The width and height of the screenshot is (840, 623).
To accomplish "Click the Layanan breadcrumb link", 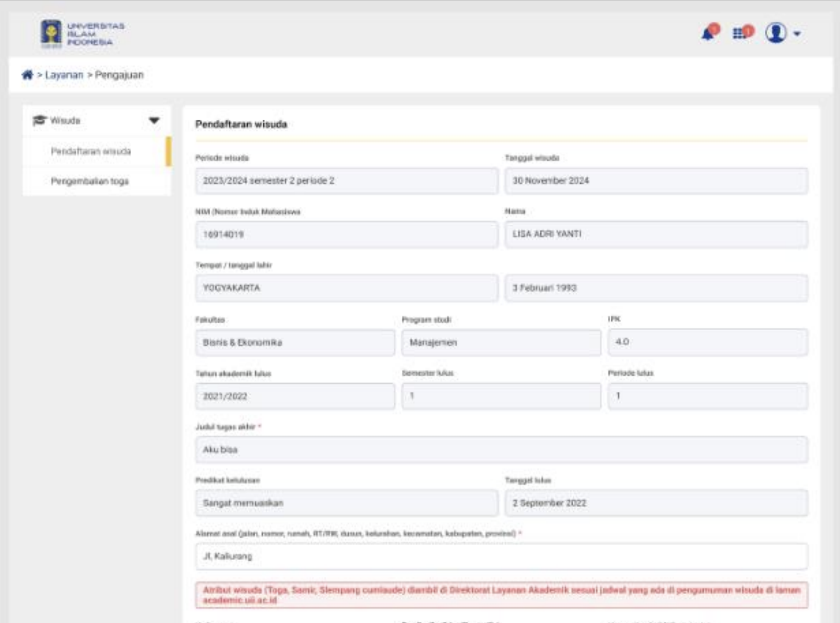I will coord(64,75).
